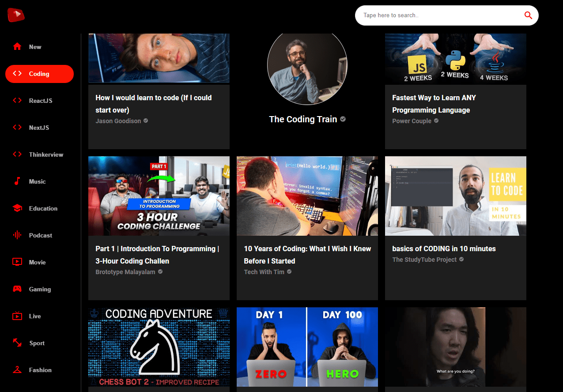Click verified badge next to Power Couple

pos(436,121)
